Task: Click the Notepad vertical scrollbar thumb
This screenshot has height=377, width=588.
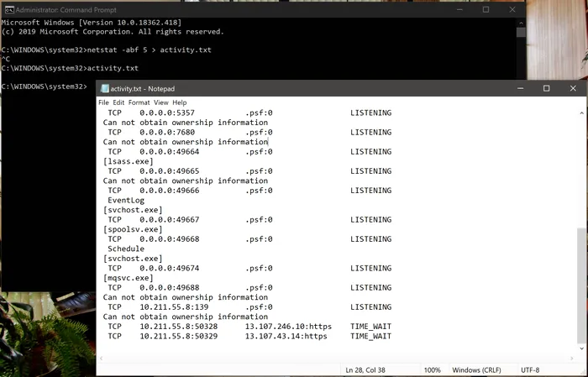Action: pyautogui.click(x=581, y=285)
